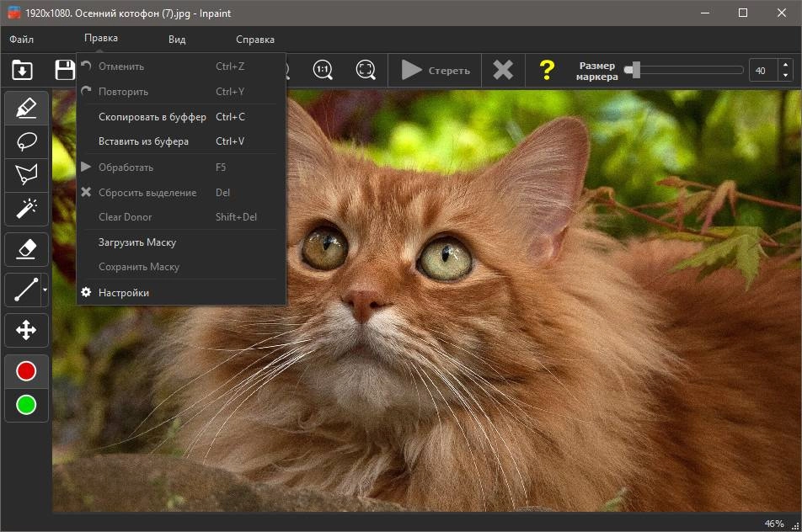
Task: Select the Move tool
Action: 26,330
